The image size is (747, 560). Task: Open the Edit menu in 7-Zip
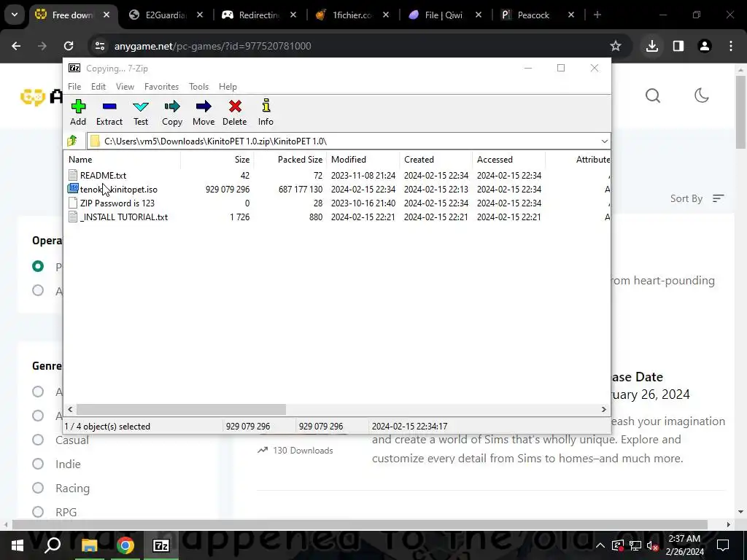[x=98, y=86]
